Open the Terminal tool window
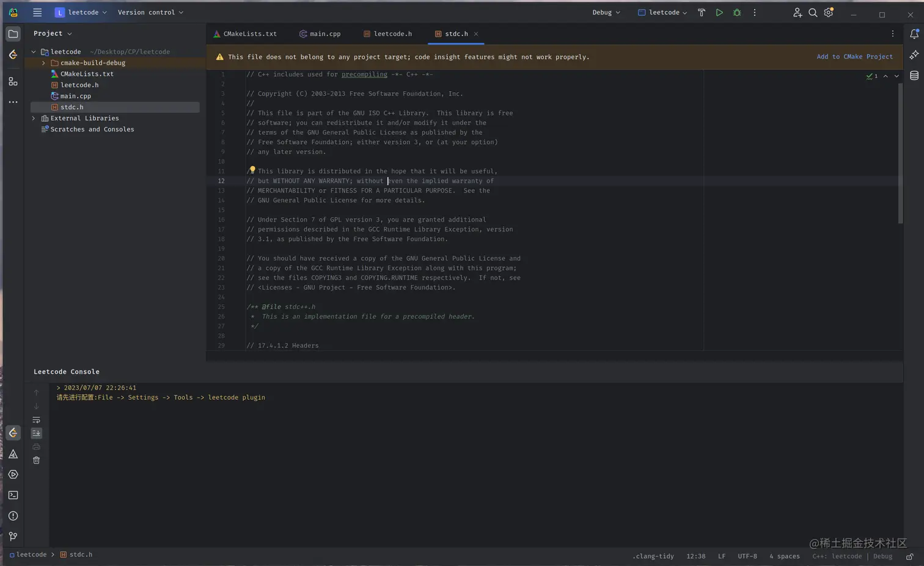Viewport: 924px width, 566px height. click(x=13, y=495)
